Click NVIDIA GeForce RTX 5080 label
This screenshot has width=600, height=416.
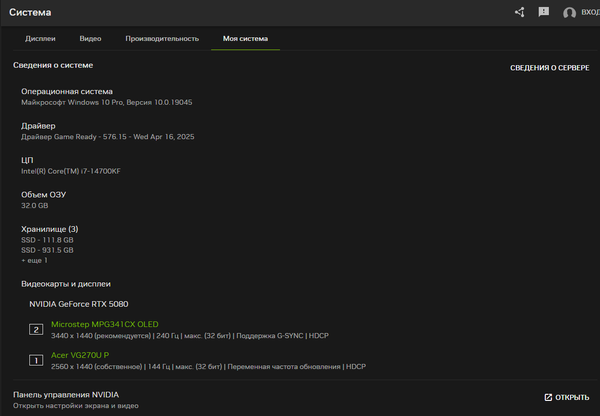tap(79, 304)
